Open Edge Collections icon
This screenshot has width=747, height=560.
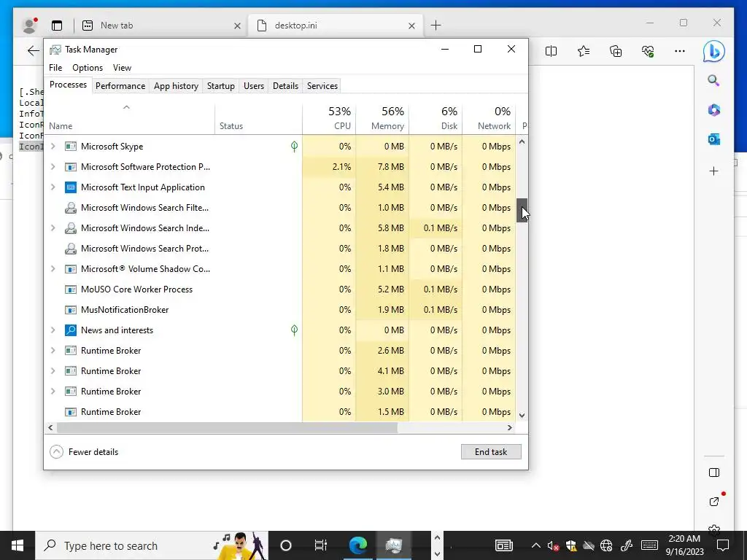point(616,51)
